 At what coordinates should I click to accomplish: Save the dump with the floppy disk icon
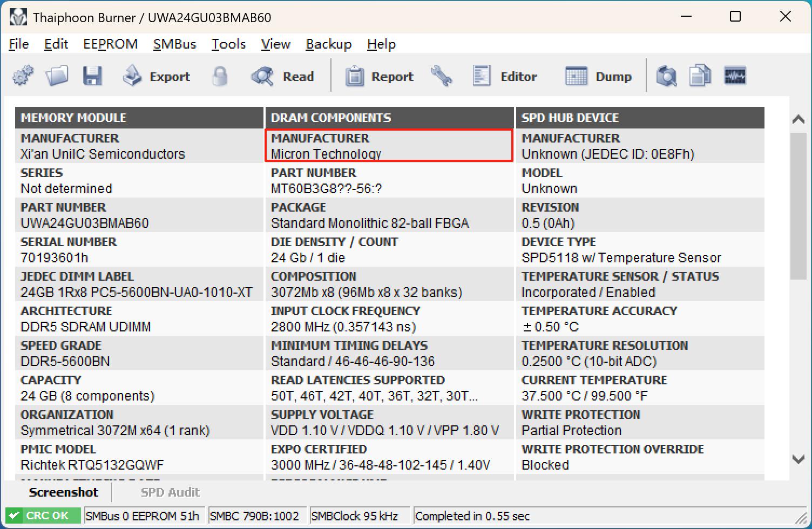click(x=92, y=76)
